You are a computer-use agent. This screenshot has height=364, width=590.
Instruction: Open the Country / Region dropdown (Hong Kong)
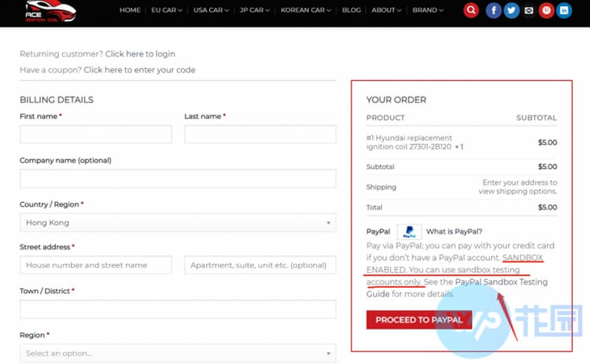[x=178, y=222]
